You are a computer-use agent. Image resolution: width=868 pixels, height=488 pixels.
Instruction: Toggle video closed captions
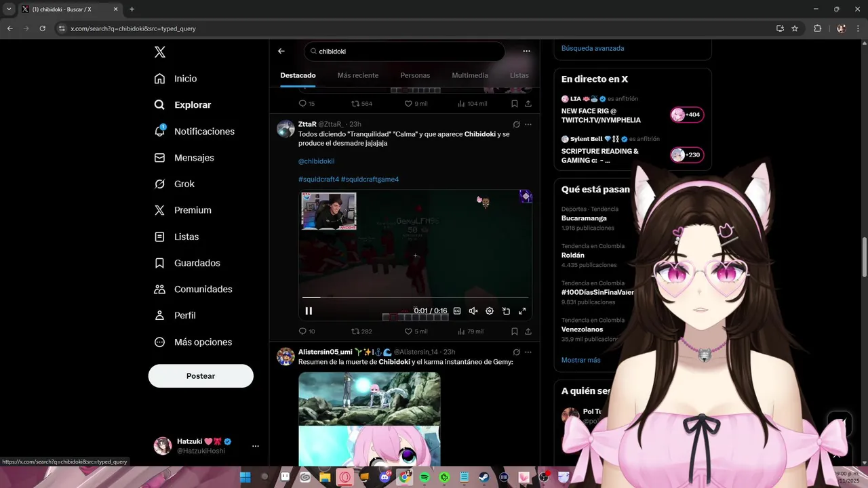coord(457,311)
